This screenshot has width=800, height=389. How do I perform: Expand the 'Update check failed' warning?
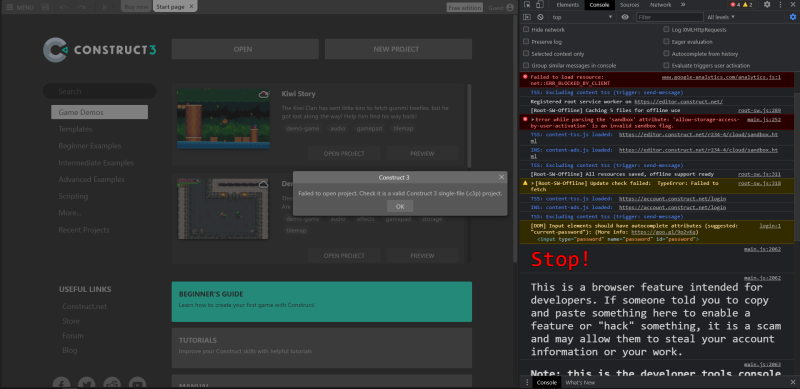533,183
